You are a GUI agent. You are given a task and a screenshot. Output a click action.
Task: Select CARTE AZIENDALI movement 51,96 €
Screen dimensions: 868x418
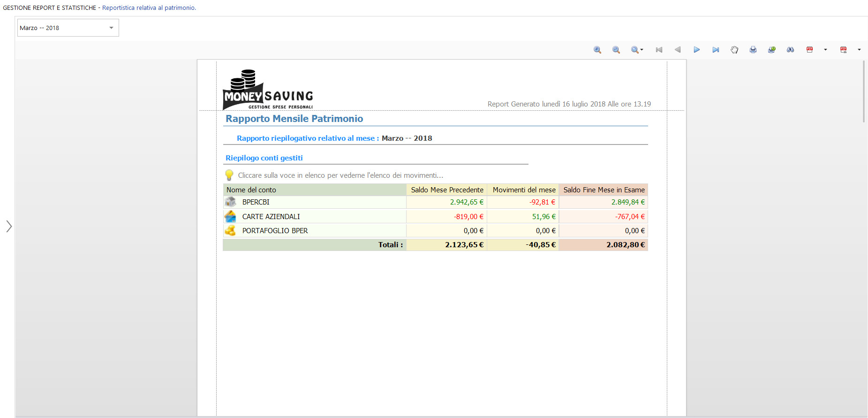[x=544, y=217]
